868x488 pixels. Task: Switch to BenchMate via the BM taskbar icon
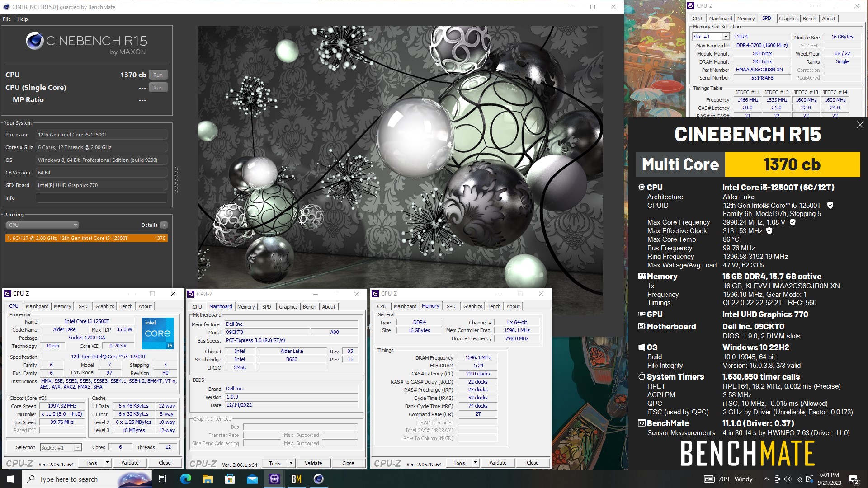[296, 479]
